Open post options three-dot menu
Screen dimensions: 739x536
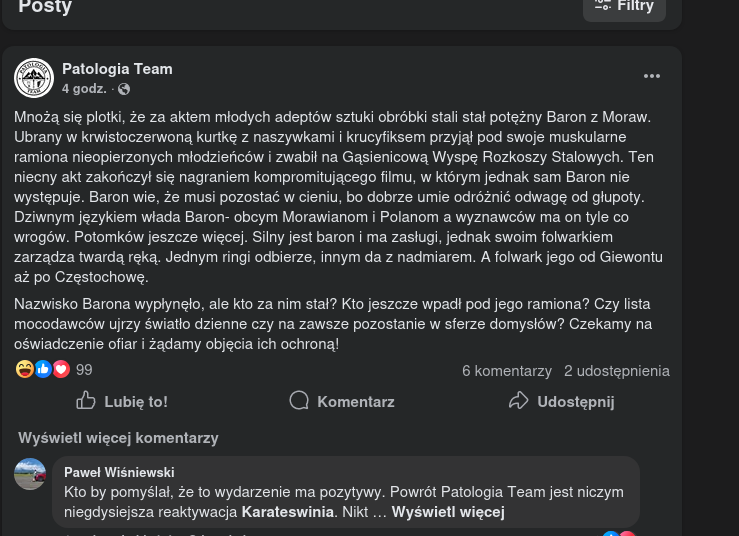pos(652,77)
